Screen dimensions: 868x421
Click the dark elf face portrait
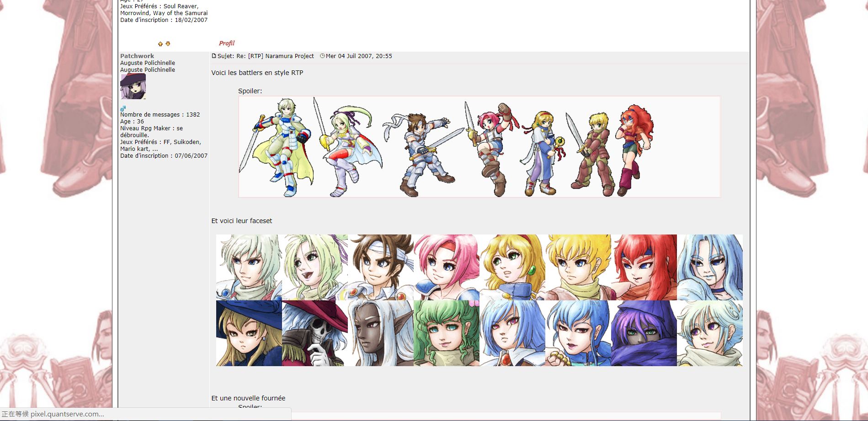point(381,333)
